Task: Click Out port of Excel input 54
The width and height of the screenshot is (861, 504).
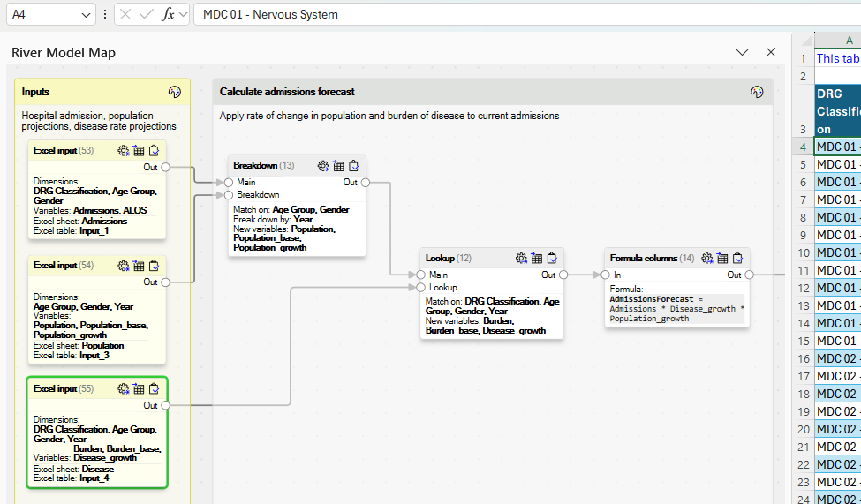Action: tap(165, 282)
